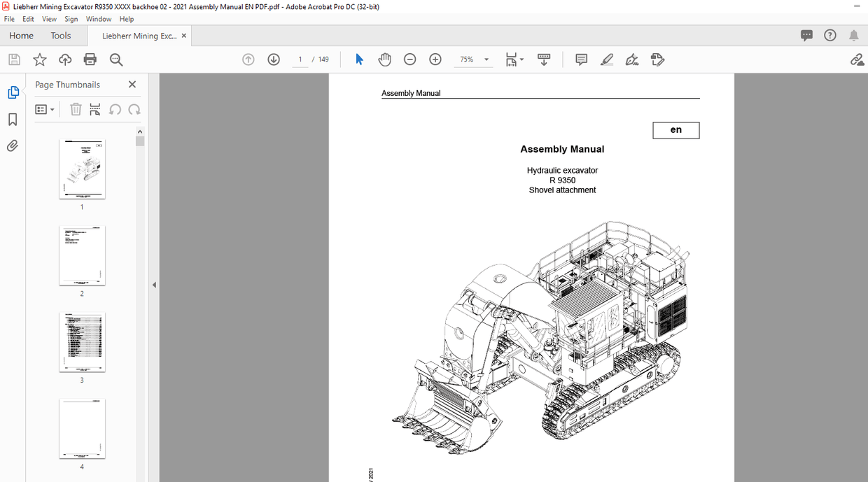Open the View menu
Image resolution: width=868 pixels, height=482 pixels.
(49, 19)
